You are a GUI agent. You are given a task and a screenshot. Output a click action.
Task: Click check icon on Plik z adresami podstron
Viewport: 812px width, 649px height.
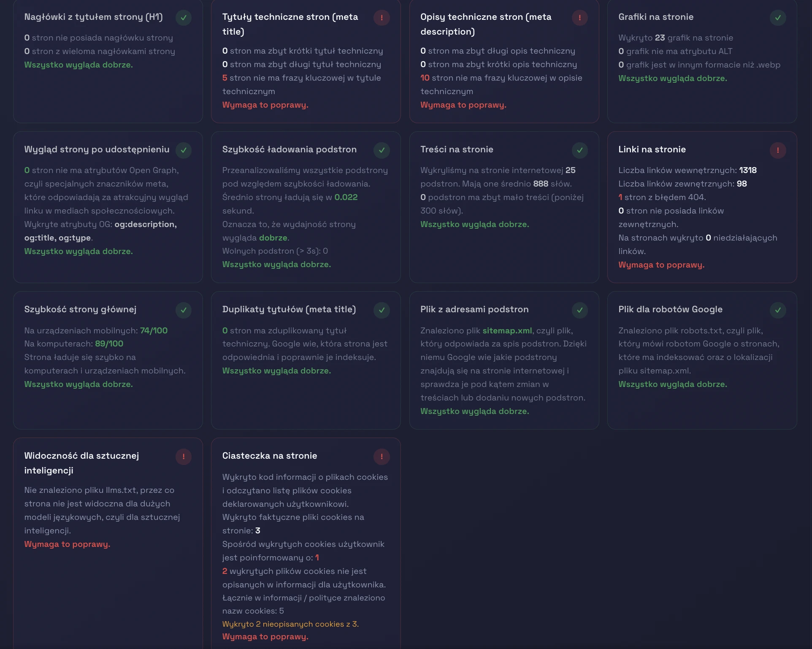click(579, 310)
